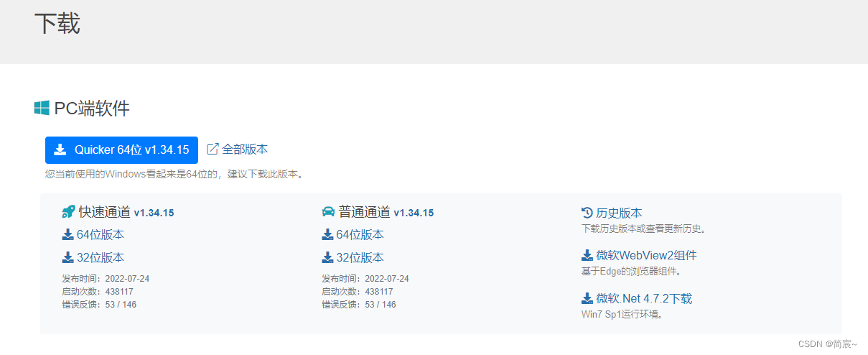This screenshot has height=355, width=868.
Task: Download 64位版本 under 快速通道
Action: pyautogui.click(x=101, y=234)
